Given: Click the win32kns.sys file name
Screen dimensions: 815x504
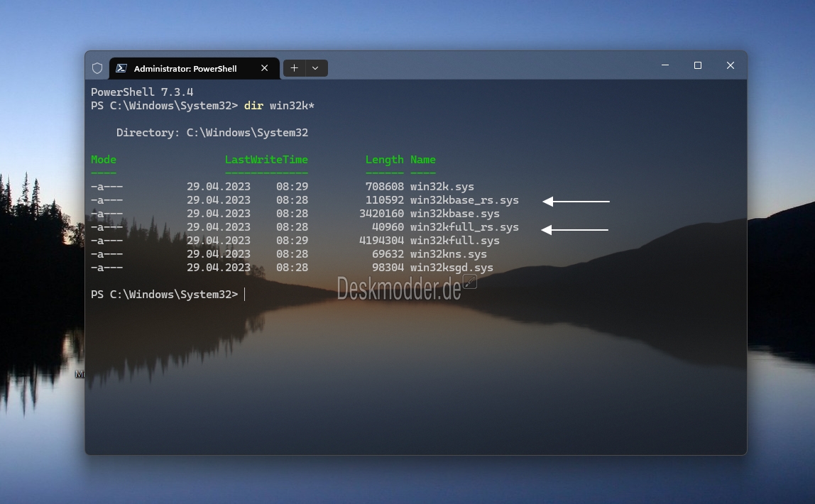Looking at the screenshot, I should pyautogui.click(x=448, y=254).
